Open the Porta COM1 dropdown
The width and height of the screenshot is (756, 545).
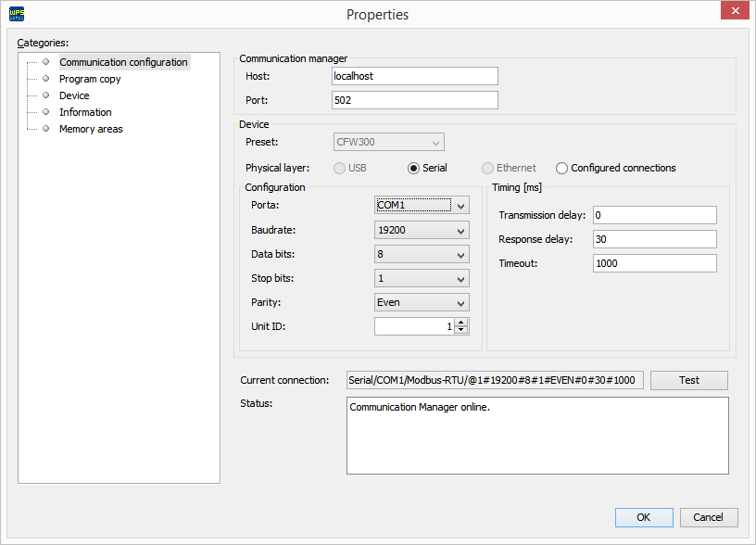[462, 205]
